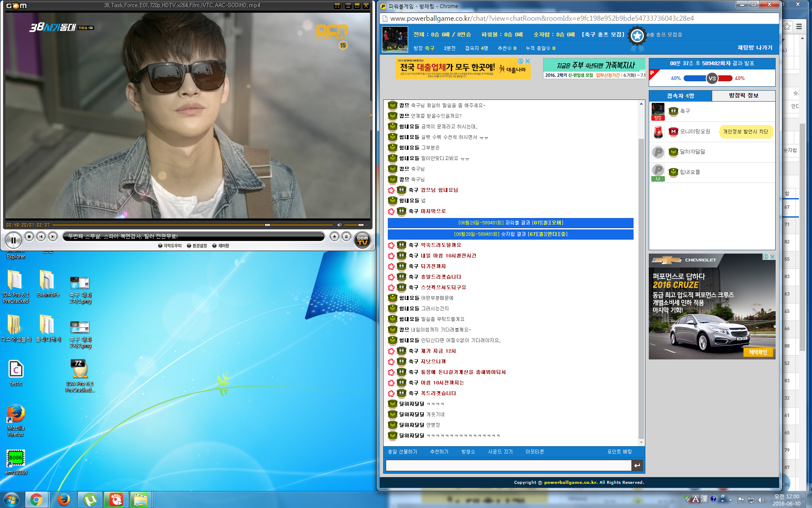Click user 모니터링요원 in participant list
This screenshot has width=812, height=508.
(695, 131)
